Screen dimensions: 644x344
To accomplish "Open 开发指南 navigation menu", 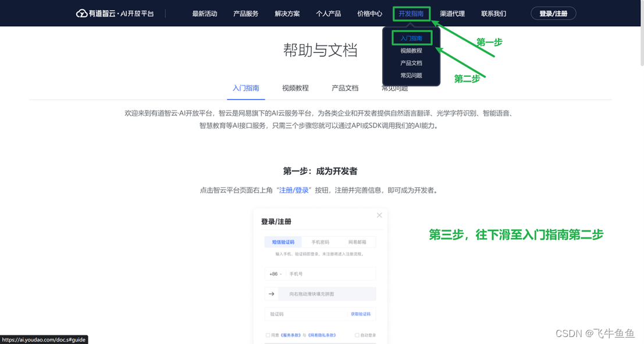I will (x=411, y=13).
